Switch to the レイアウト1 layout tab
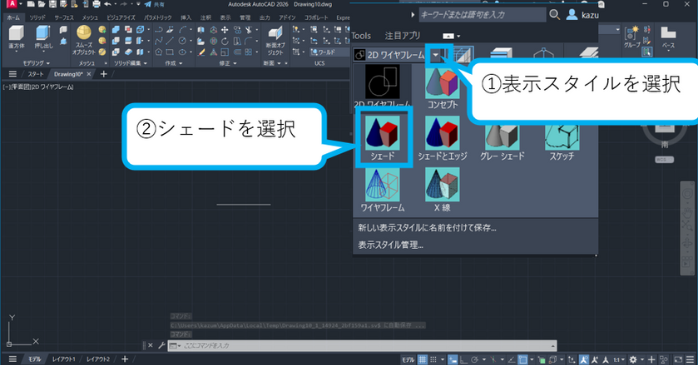The image size is (698, 365). pyautogui.click(x=63, y=359)
